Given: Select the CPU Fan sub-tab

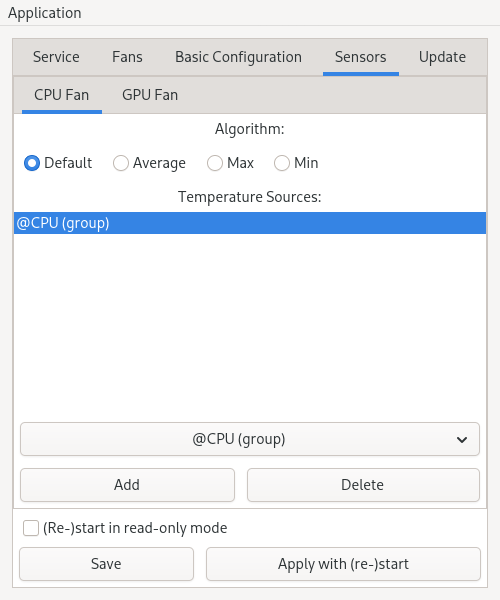Looking at the screenshot, I should pyautogui.click(x=62, y=95).
